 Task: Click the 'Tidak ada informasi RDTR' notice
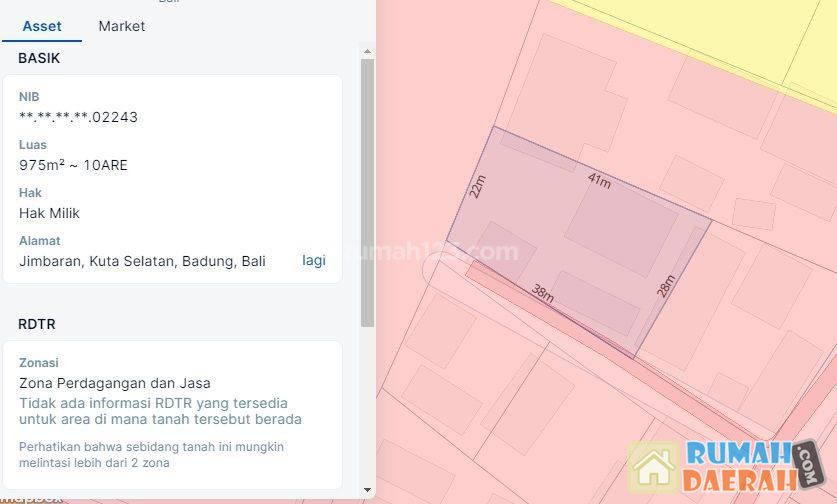coord(160,411)
